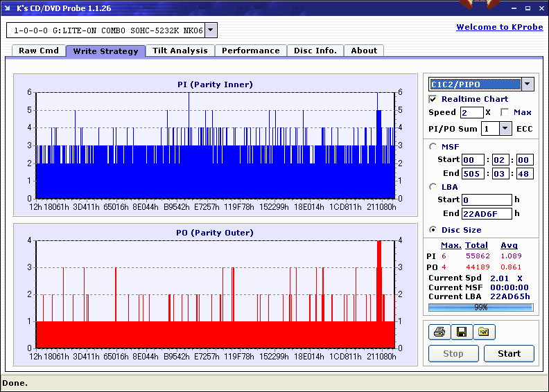Expand the C1C2/PIPO test type dropdown

(528, 84)
